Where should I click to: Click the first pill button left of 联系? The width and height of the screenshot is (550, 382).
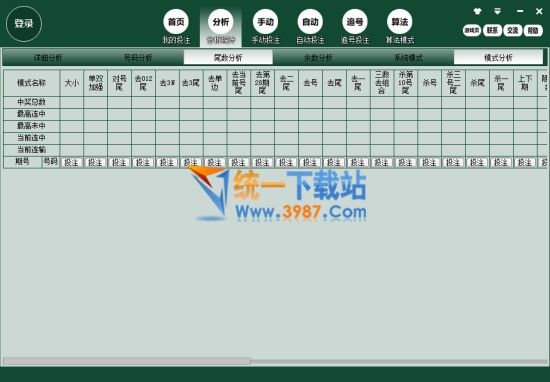coord(472,31)
